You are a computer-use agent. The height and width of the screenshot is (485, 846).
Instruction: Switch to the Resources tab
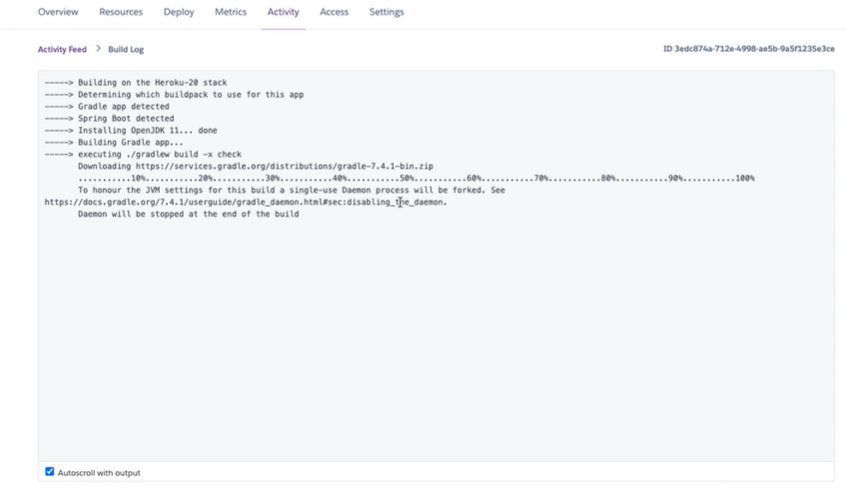[121, 12]
